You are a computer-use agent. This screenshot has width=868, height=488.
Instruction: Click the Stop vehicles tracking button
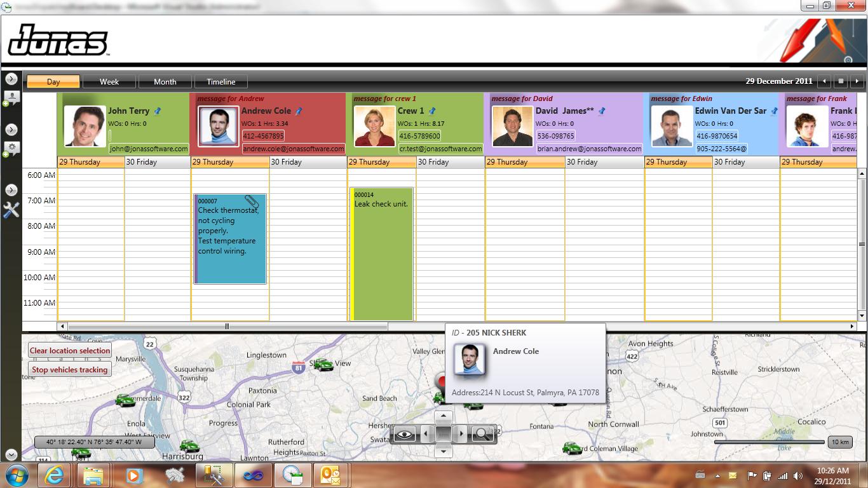coord(70,369)
